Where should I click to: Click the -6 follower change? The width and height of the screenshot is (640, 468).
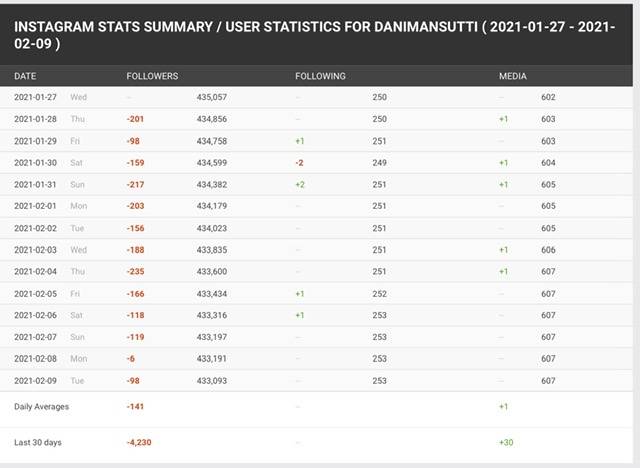point(131,359)
